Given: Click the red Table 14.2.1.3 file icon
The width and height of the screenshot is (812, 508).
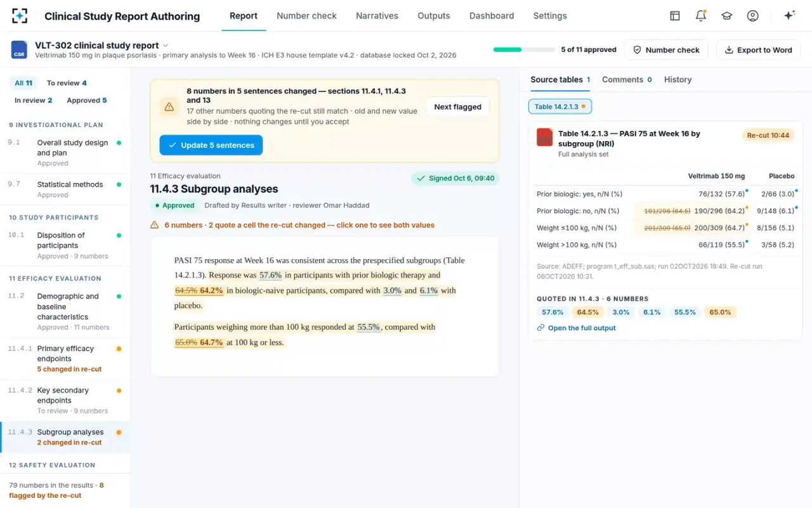Looking at the screenshot, I should click(x=544, y=137).
